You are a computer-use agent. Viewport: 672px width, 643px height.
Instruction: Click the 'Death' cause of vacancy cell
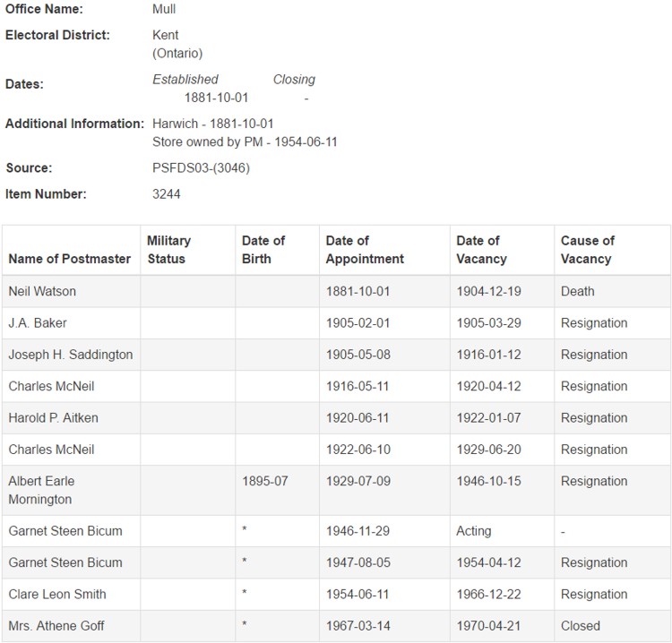[577, 291]
